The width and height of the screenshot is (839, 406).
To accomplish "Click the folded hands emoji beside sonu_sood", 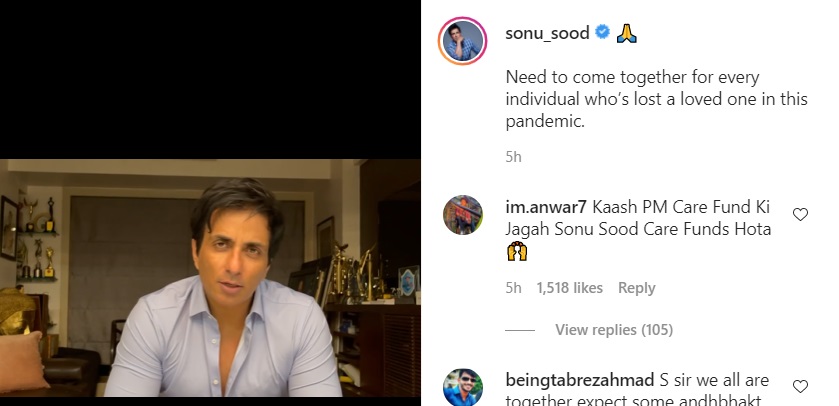I will coord(628,33).
